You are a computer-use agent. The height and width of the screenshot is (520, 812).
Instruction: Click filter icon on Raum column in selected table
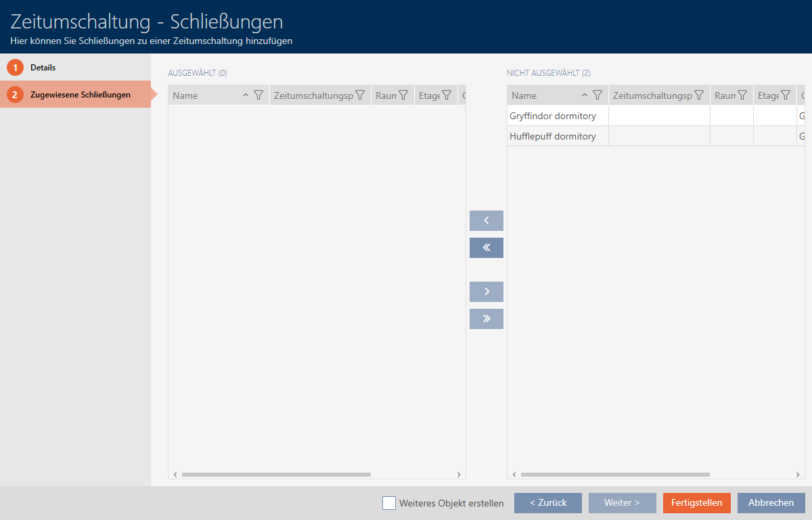coord(403,95)
